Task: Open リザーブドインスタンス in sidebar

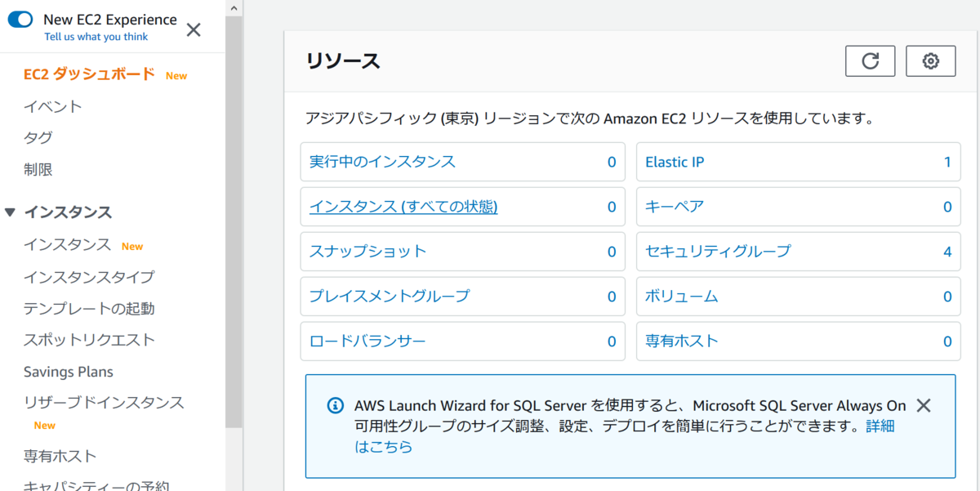Action: coord(104,403)
